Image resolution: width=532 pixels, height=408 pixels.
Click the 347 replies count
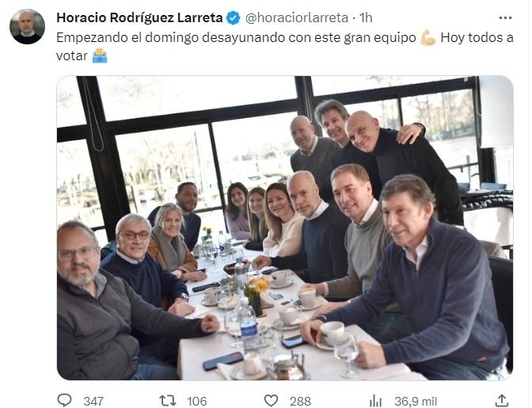(x=93, y=401)
